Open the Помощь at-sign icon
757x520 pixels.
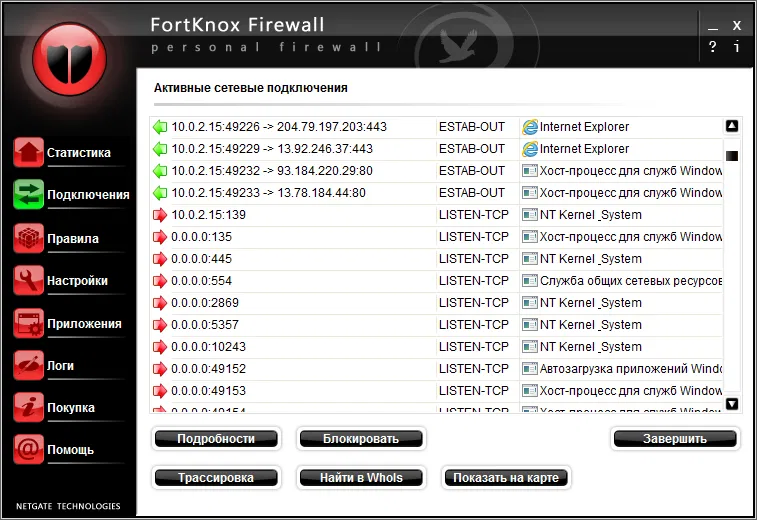point(29,449)
